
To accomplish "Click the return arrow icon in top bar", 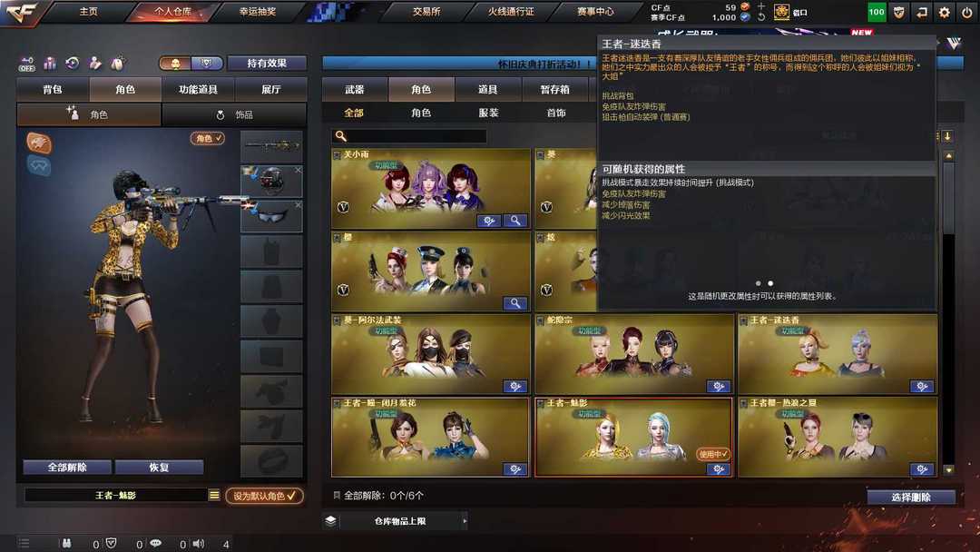I will 921,12.
